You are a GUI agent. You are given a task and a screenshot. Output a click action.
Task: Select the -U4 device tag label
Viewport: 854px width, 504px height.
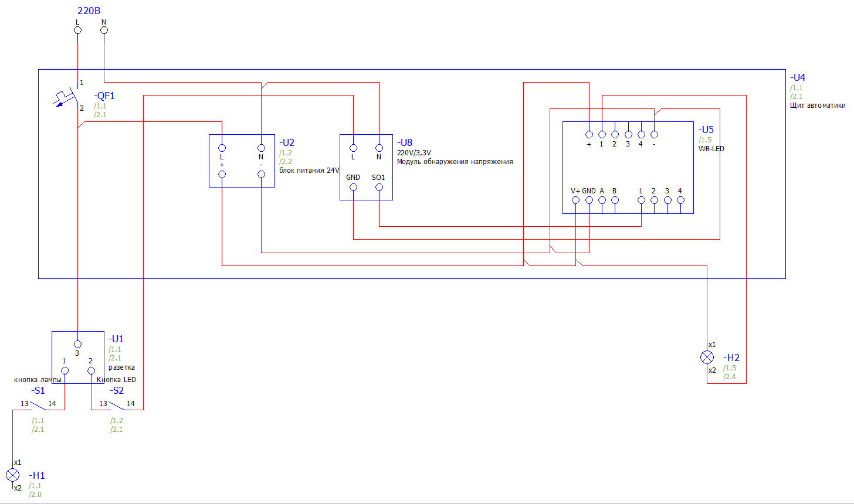797,77
